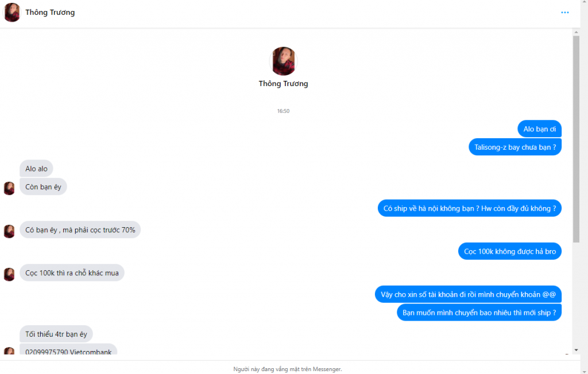Click the Thông Trương name under the large avatar
Screen dimensions: 588x374
(x=284, y=84)
